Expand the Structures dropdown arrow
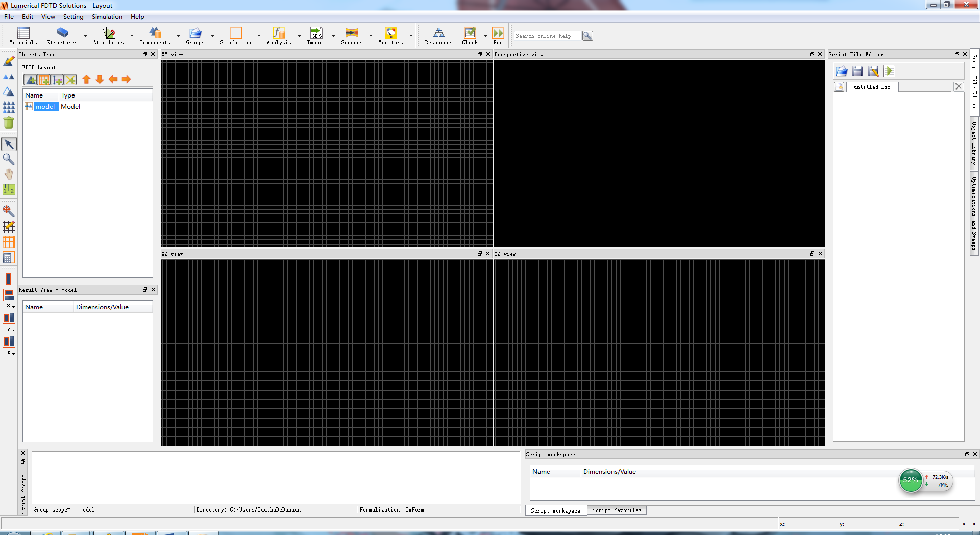Image resolution: width=980 pixels, height=535 pixels. 85,36
